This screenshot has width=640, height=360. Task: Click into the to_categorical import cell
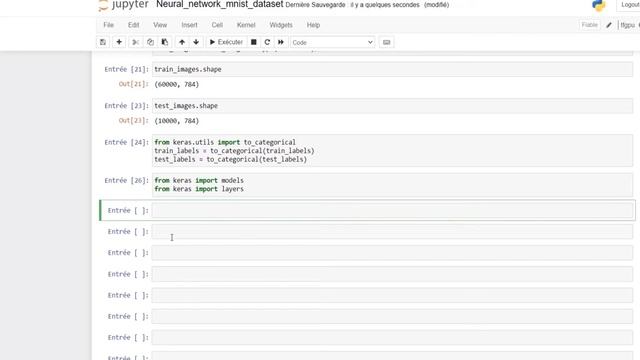392,151
